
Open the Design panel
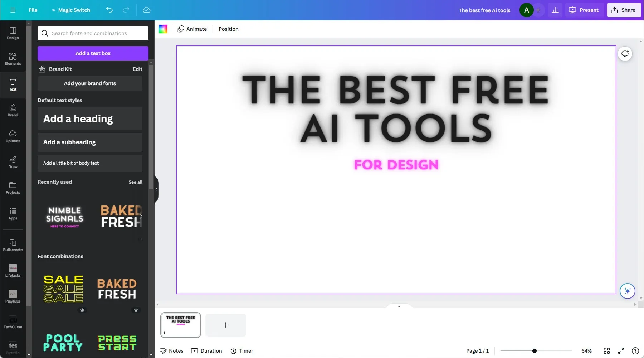pos(13,33)
